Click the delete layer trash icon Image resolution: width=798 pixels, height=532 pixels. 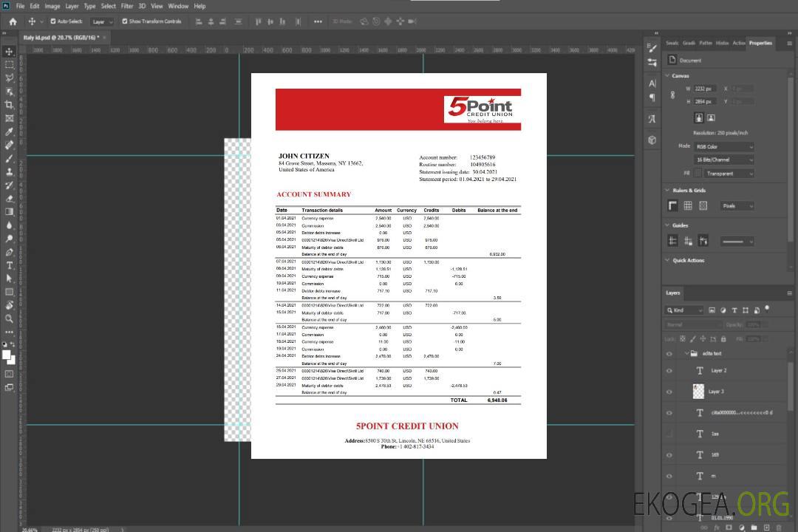tap(779, 528)
